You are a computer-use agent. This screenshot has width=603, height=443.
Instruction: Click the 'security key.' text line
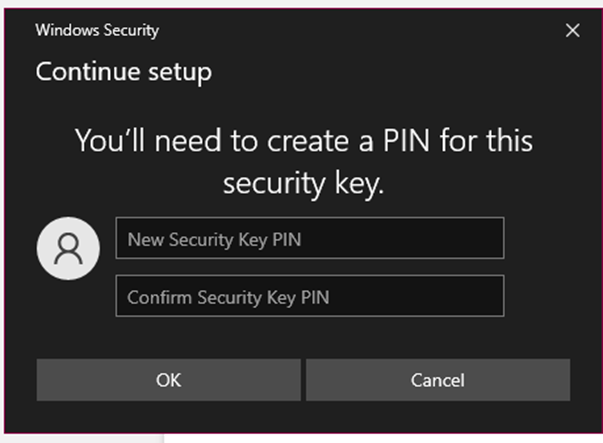pos(304,184)
